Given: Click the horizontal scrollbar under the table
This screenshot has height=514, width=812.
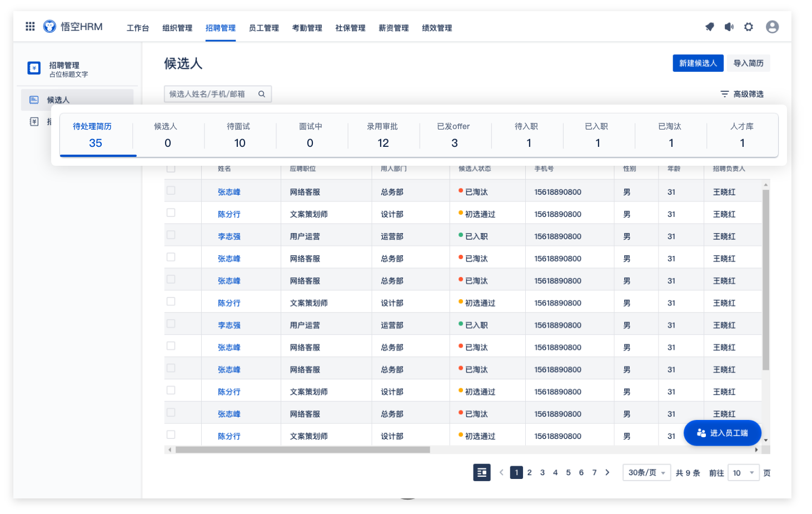Looking at the screenshot, I should pos(303,449).
